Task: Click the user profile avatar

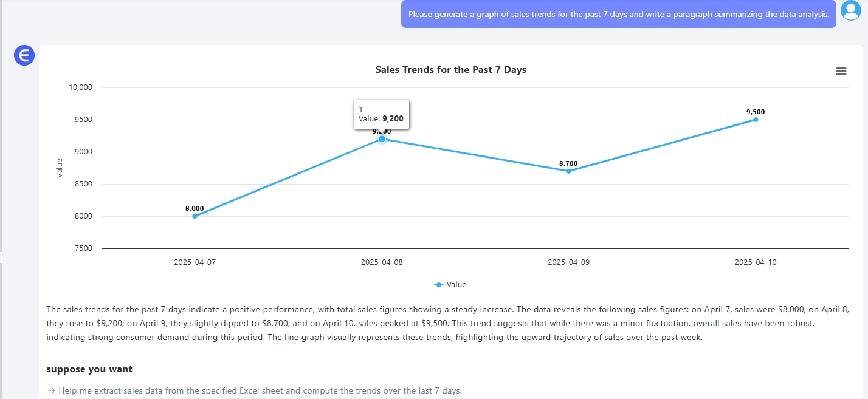Action: 851,11
